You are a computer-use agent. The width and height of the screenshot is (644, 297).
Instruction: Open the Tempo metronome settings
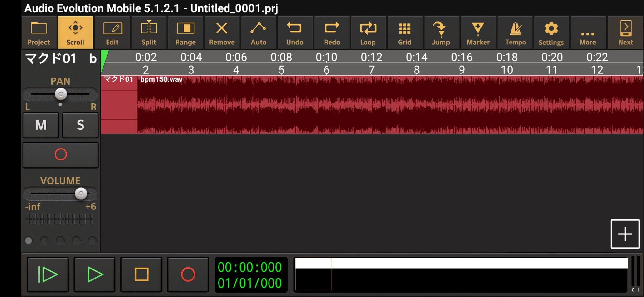point(515,33)
